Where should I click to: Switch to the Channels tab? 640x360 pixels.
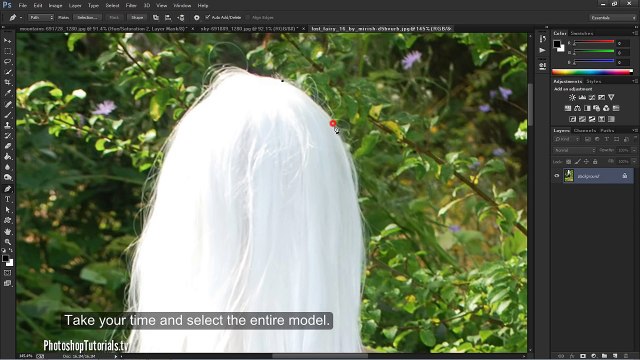pos(584,131)
